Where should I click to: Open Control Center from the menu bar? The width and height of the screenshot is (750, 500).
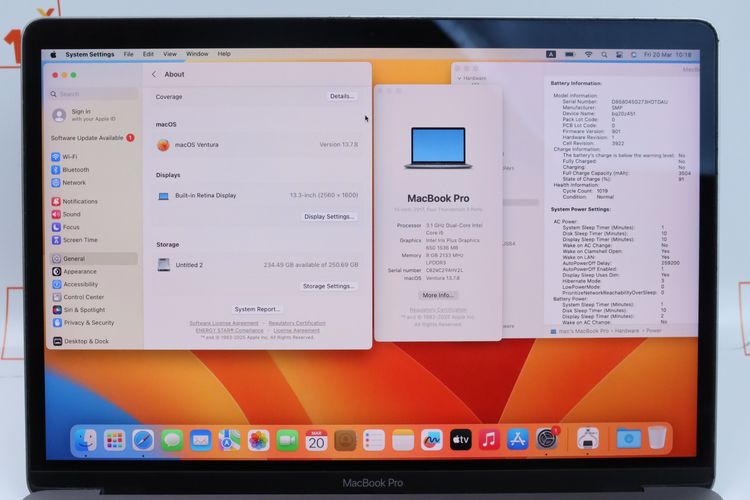(619, 55)
